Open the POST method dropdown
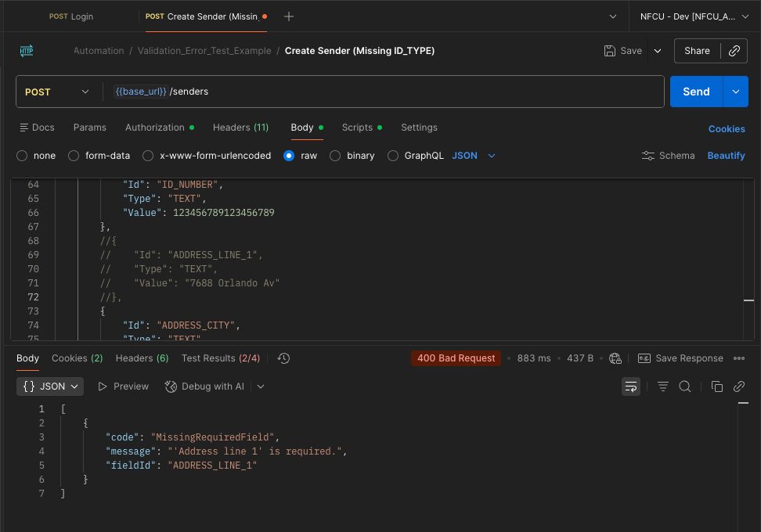Viewport: 761px width, 532px height. [x=58, y=92]
